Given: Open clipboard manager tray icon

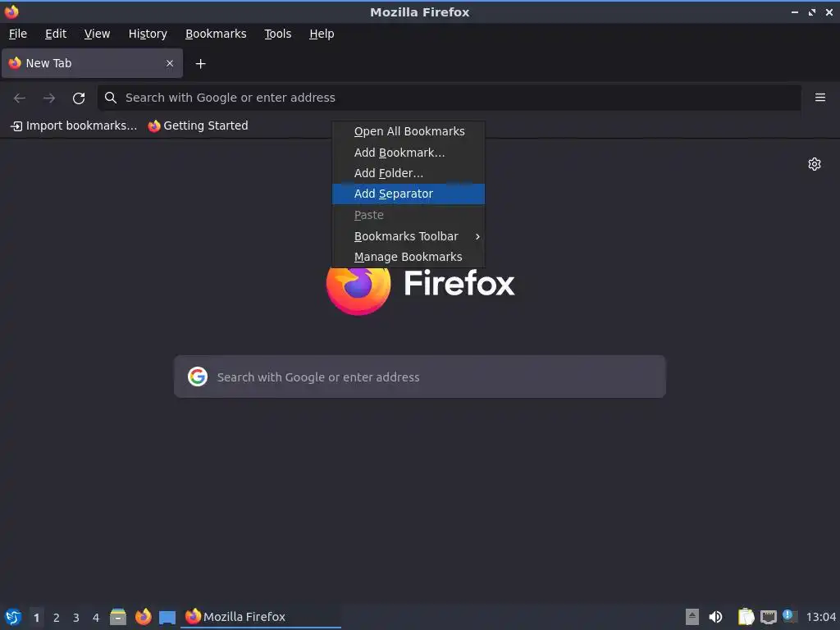Looking at the screenshot, I should pyautogui.click(x=746, y=617).
